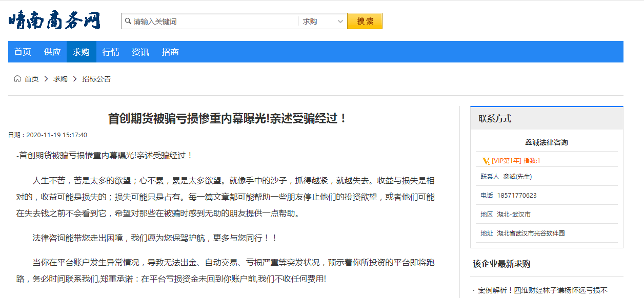Click paragraph starting 人生不苦，苦是太多的欲望
The width and height of the screenshot is (644, 298).
226,197
